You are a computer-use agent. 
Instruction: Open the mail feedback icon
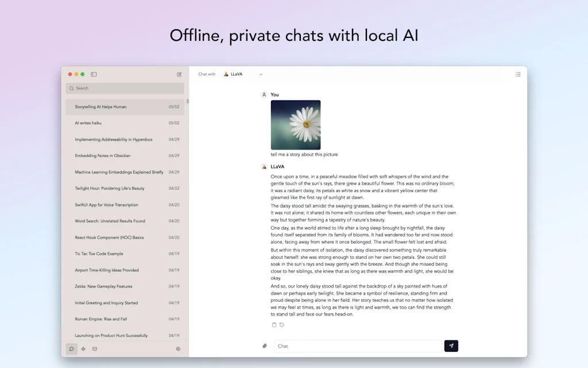click(95, 349)
